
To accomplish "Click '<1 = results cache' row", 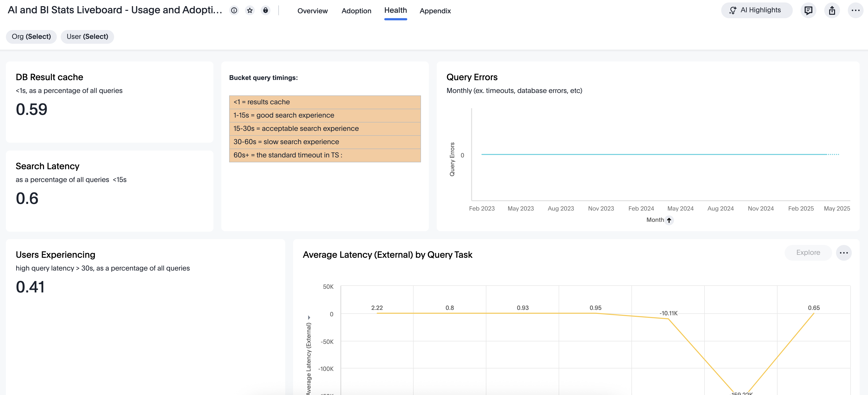I will (325, 102).
